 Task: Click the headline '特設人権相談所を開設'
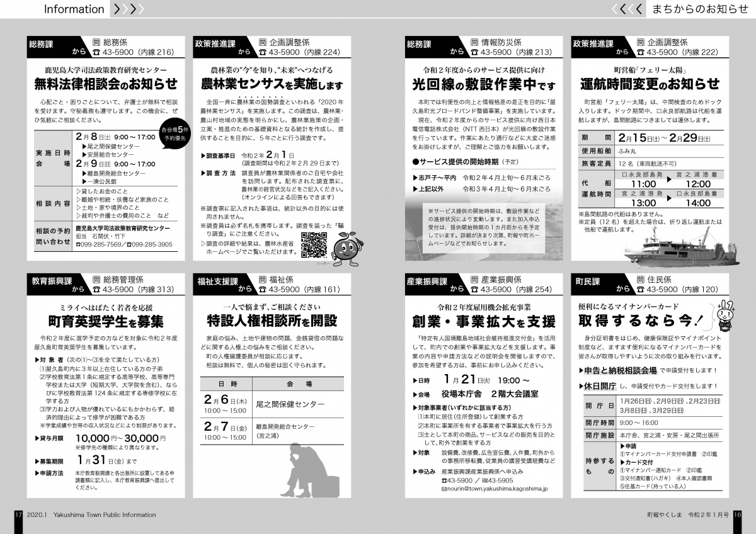[272, 321]
